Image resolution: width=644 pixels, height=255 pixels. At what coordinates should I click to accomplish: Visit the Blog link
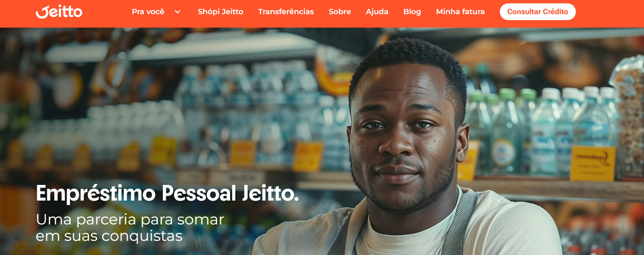[412, 12]
